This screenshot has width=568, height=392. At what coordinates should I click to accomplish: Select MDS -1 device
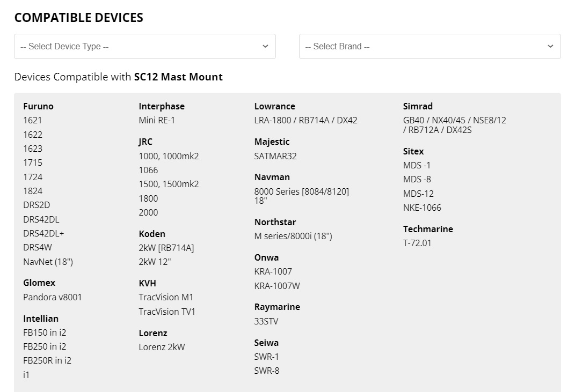click(x=417, y=165)
